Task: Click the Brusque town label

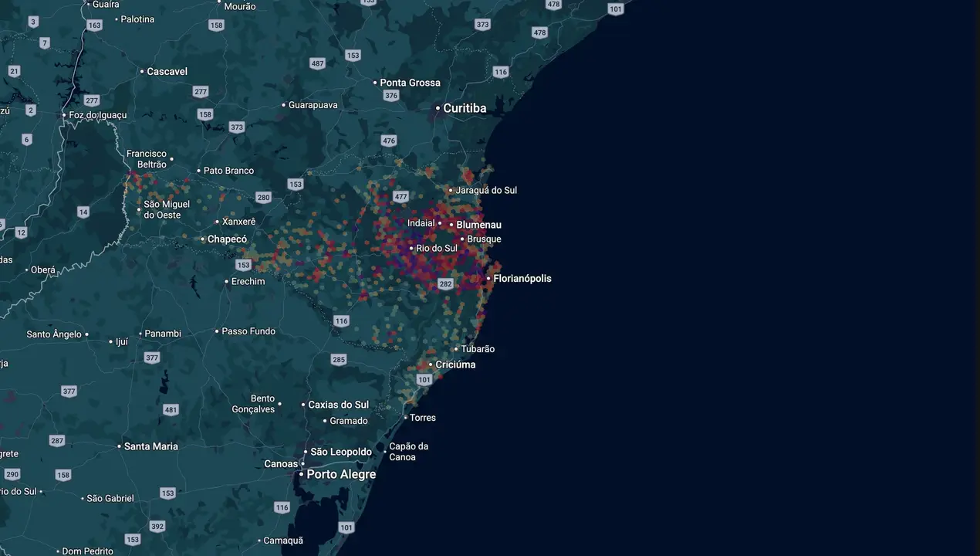Action: point(484,239)
